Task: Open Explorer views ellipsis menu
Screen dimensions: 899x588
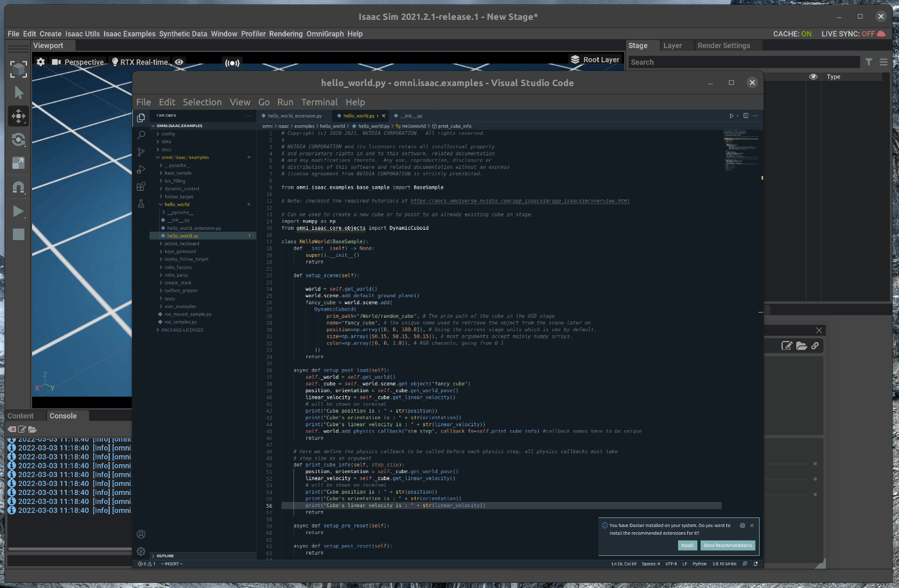Action: [248, 116]
